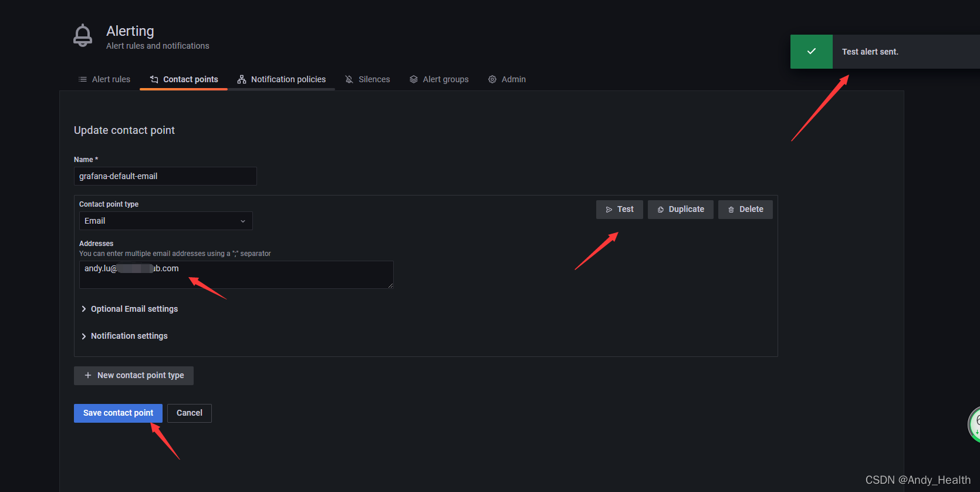The height and width of the screenshot is (492, 980).
Task: Send a Test alert
Action: 620,210
